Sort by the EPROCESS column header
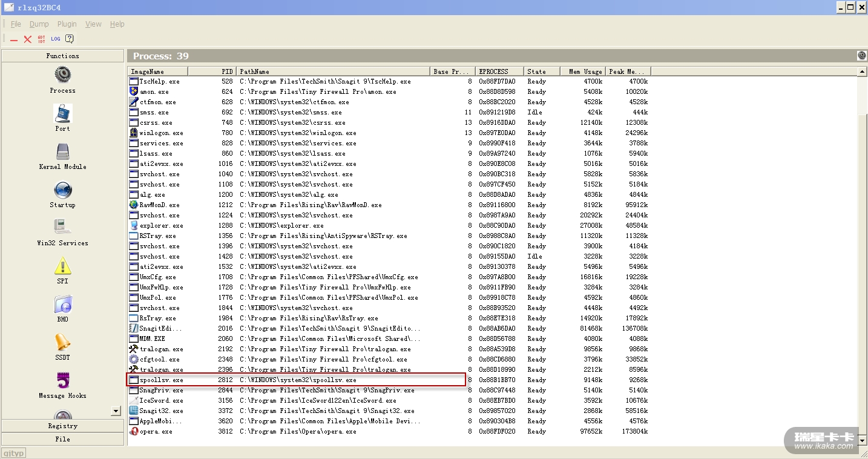The image size is (868, 459). click(x=499, y=71)
